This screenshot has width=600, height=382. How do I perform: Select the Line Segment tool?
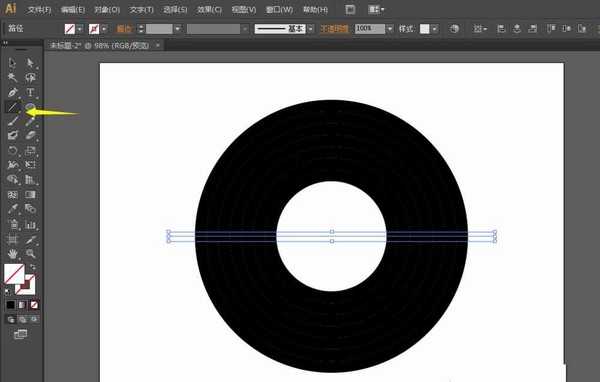[x=12, y=107]
